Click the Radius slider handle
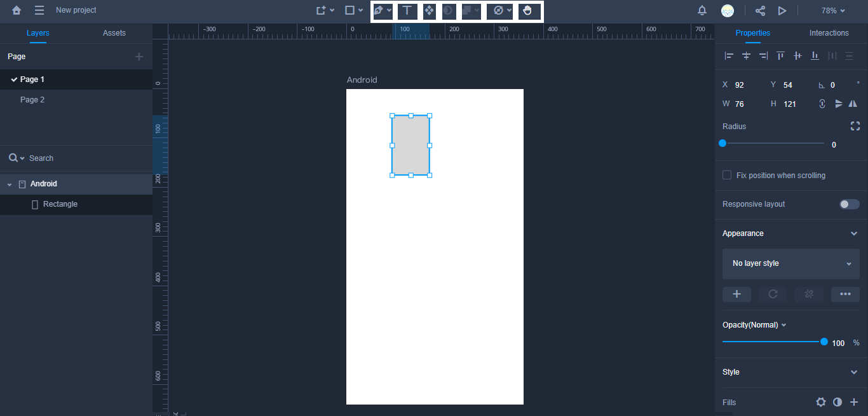 [722, 143]
